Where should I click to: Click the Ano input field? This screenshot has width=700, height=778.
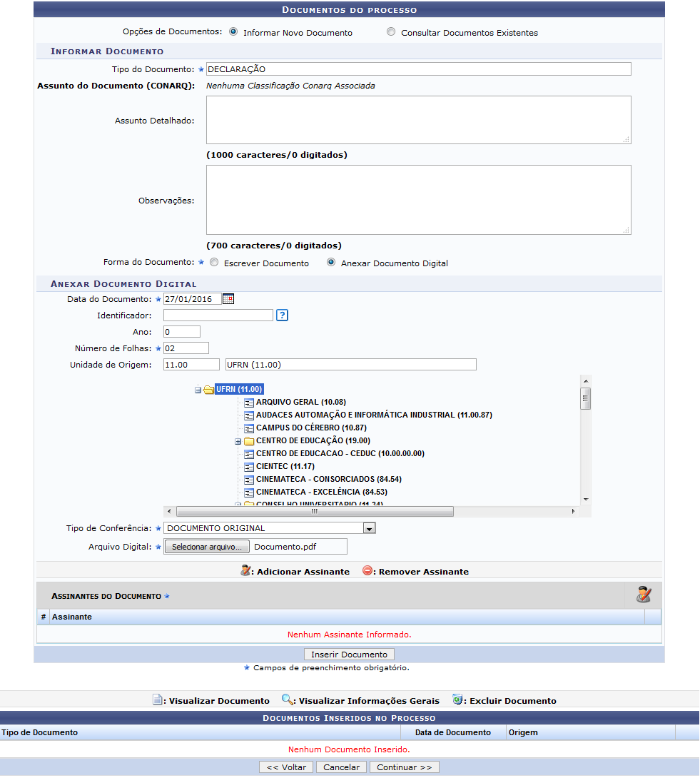[181, 331]
